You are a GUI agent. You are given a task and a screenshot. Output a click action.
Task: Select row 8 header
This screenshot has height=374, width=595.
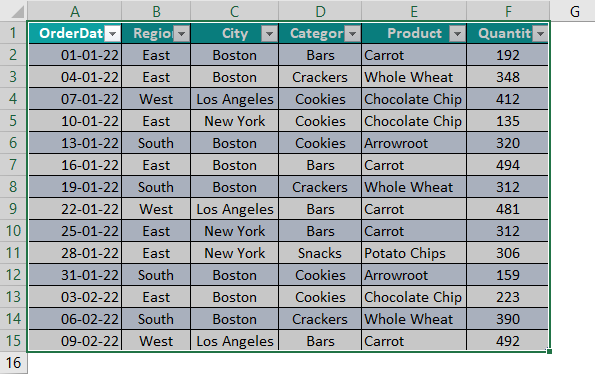(x=13, y=187)
